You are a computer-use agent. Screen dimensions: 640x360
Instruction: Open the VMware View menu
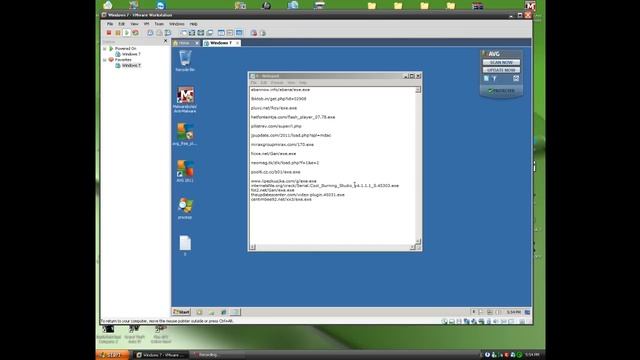click(134, 24)
